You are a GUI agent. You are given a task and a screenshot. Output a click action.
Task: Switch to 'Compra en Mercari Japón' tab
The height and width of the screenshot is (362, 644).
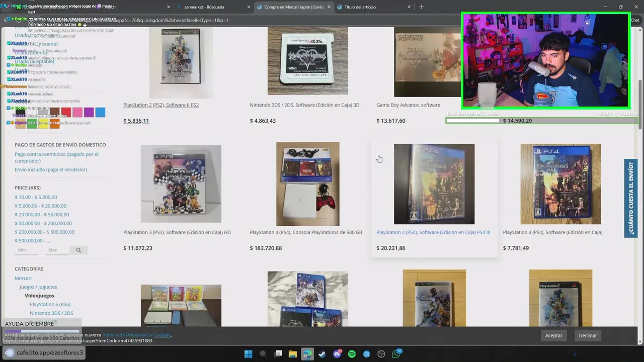(294, 7)
